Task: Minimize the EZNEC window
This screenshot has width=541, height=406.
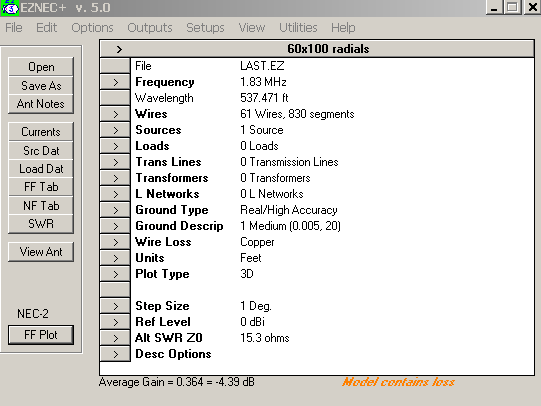Action: point(494,7)
